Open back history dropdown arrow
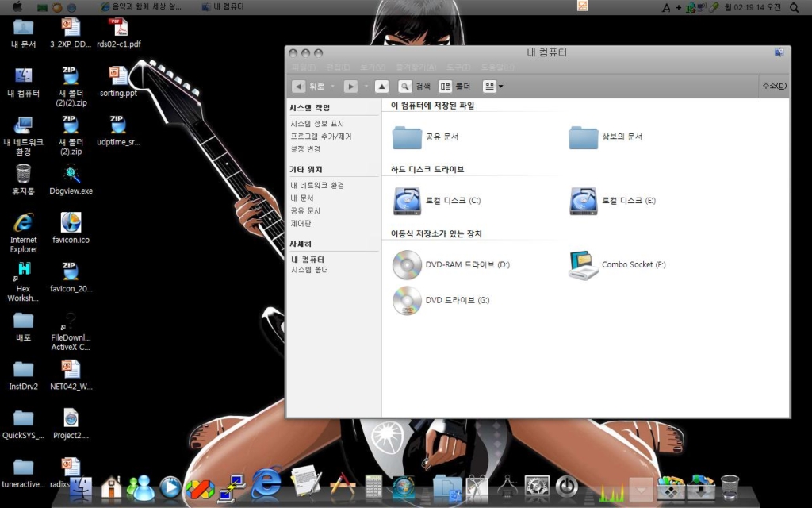This screenshot has width=812, height=508. point(332,87)
